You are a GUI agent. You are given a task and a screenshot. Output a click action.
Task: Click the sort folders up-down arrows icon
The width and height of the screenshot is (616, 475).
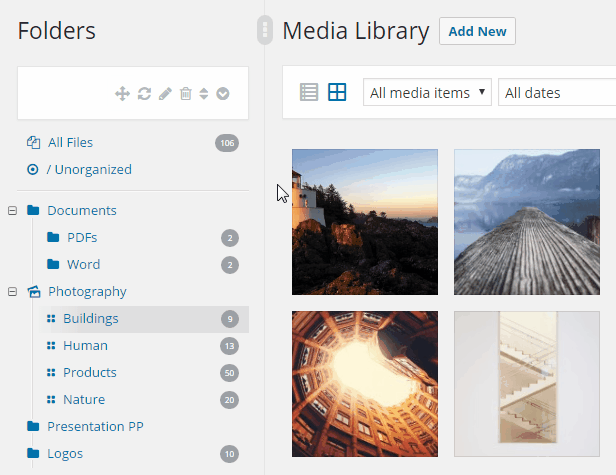pos(203,93)
